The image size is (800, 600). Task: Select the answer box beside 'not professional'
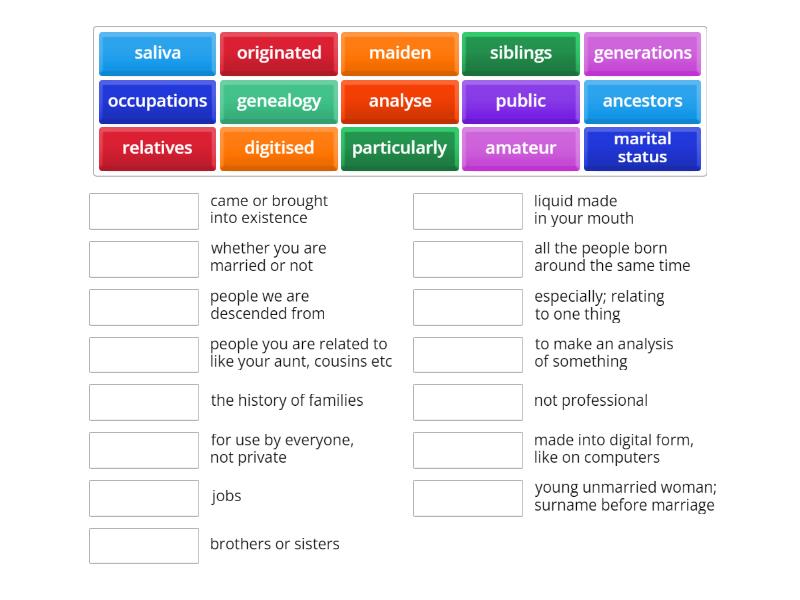pos(467,402)
